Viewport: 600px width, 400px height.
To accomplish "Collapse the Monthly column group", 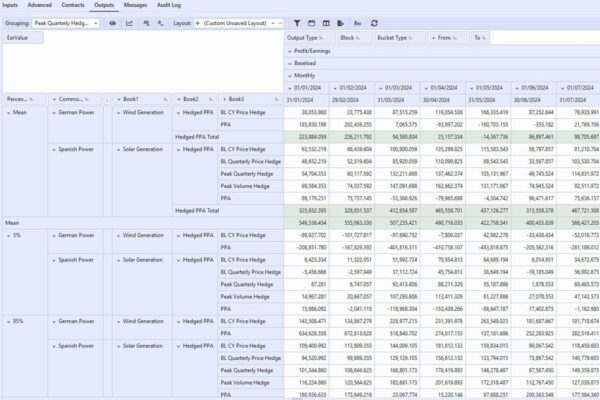I will 290,76.
